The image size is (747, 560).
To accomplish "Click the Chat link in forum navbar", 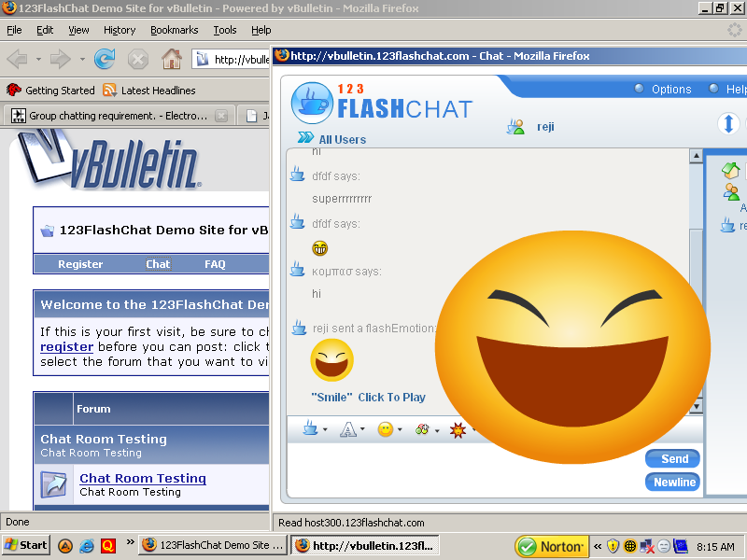I will pyautogui.click(x=158, y=264).
